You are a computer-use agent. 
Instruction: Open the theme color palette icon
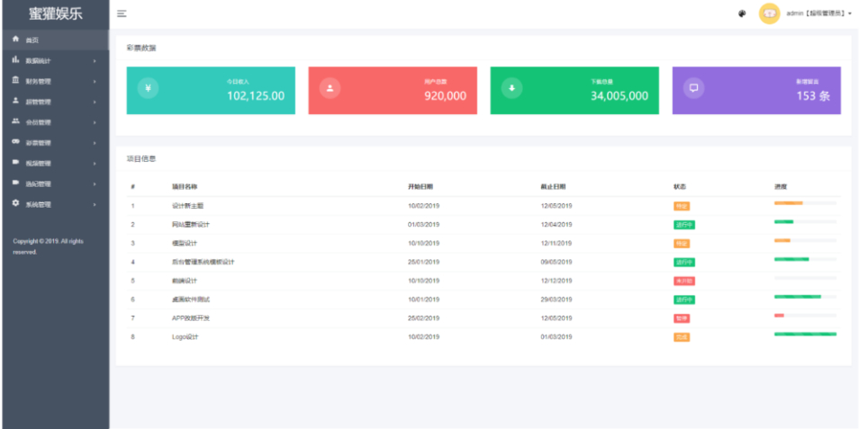tap(741, 13)
